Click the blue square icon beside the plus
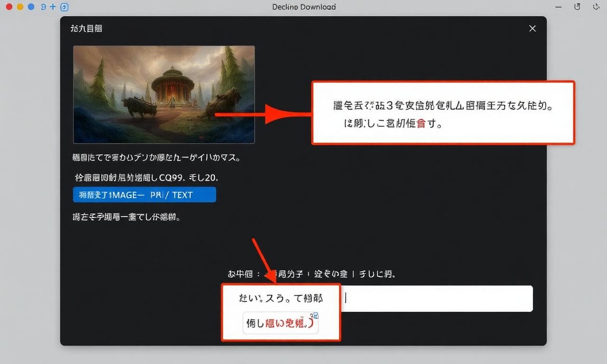The width and height of the screenshot is (607, 364). point(65,7)
